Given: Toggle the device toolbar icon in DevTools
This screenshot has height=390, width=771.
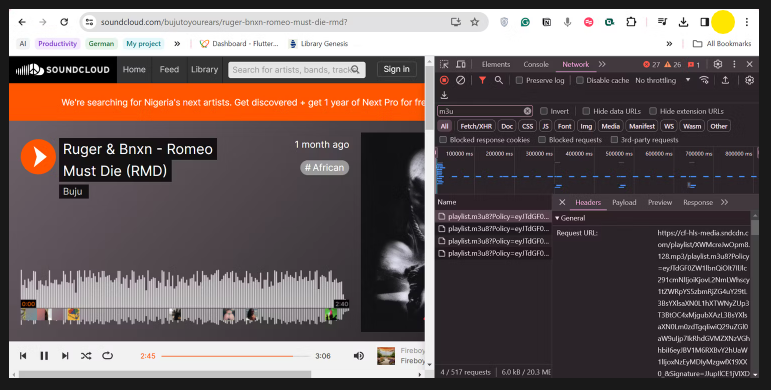Looking at the screenshot, I should 461,64.
